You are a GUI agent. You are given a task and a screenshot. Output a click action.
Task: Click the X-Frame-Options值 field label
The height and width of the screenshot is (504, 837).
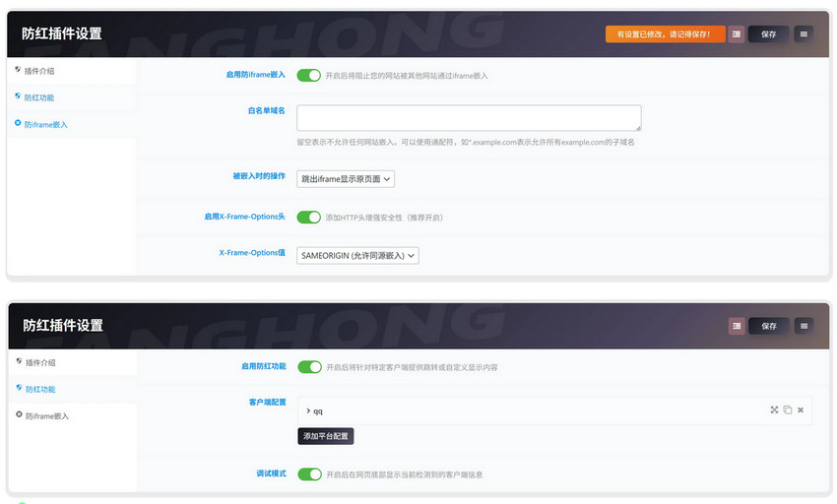(252, 253)
